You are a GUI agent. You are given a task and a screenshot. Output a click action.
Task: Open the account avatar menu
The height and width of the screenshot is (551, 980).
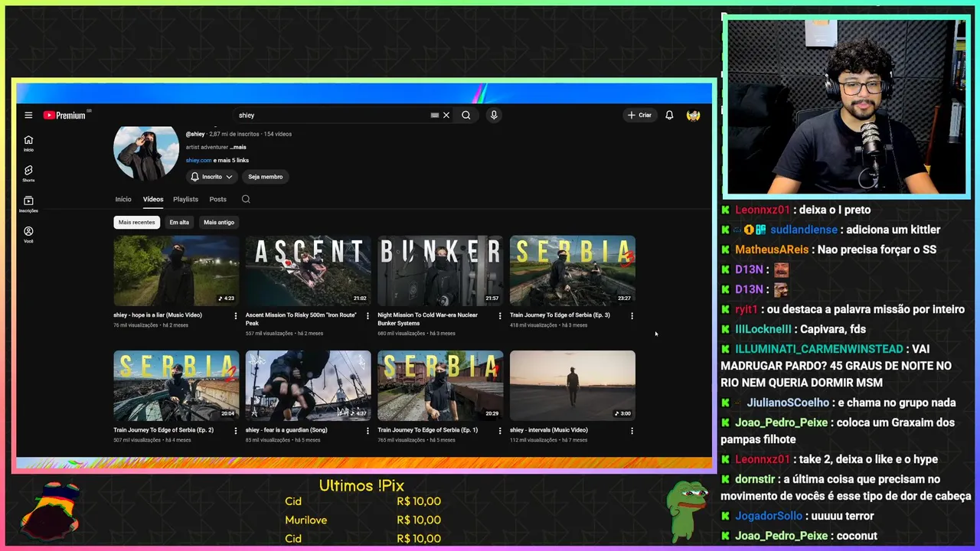(x=693, y=116)
